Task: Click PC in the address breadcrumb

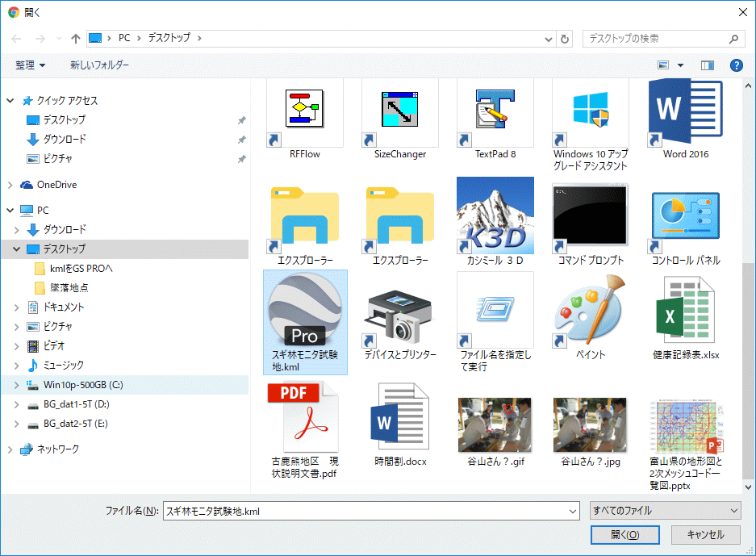Action: click(x=124, y=38)
